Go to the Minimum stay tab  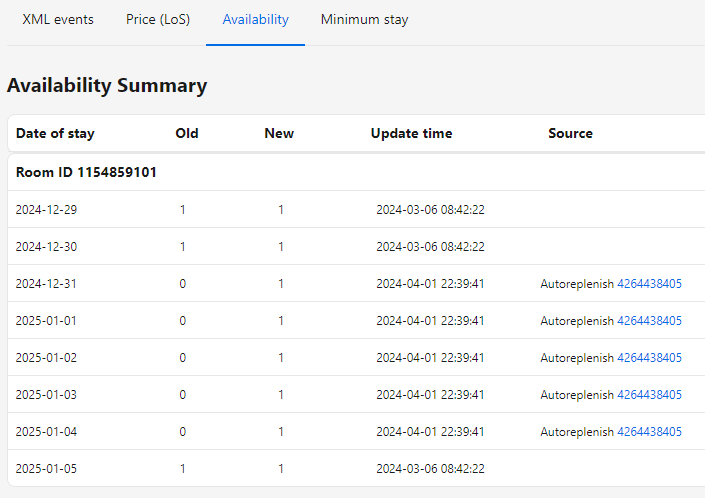364,20
